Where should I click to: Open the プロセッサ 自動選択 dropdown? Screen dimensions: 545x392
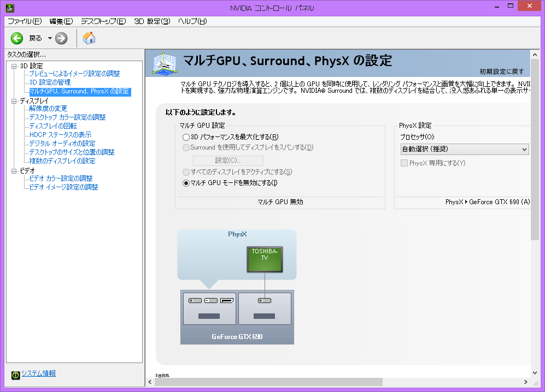click(465, 149)
